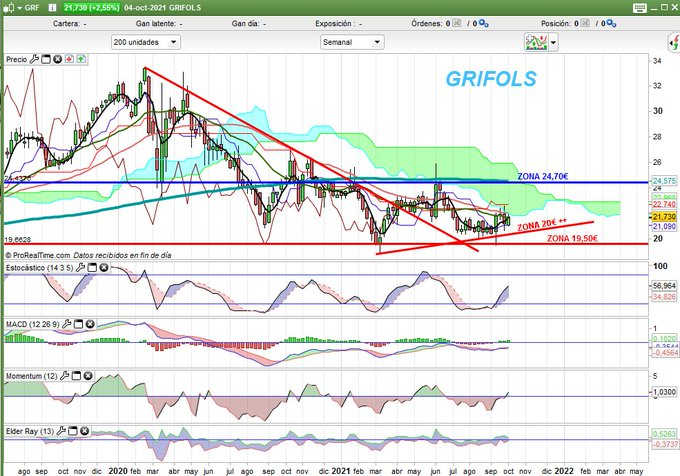Click the Posición label
680x476 pixels.
click(557, 23)
